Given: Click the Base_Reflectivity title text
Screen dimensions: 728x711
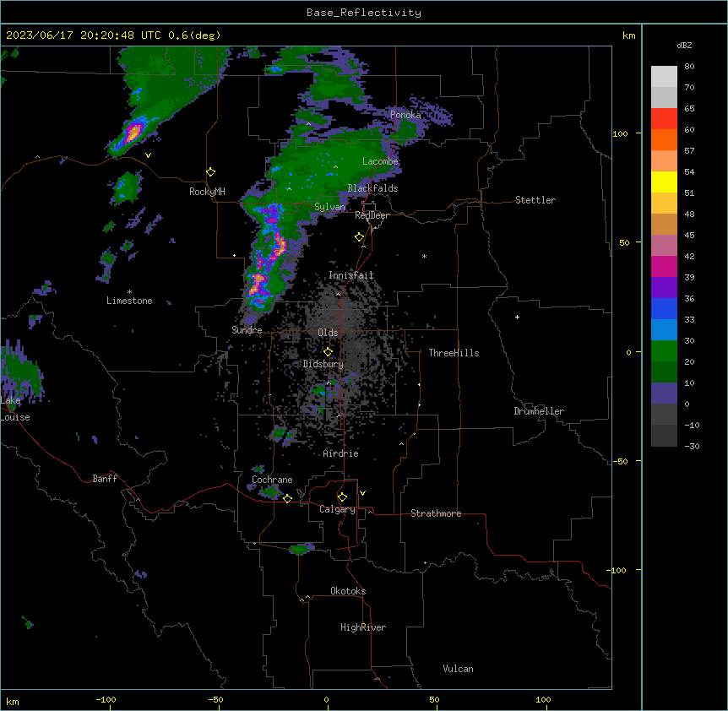Looking at the screenshot, I should [x=363, y=13].
